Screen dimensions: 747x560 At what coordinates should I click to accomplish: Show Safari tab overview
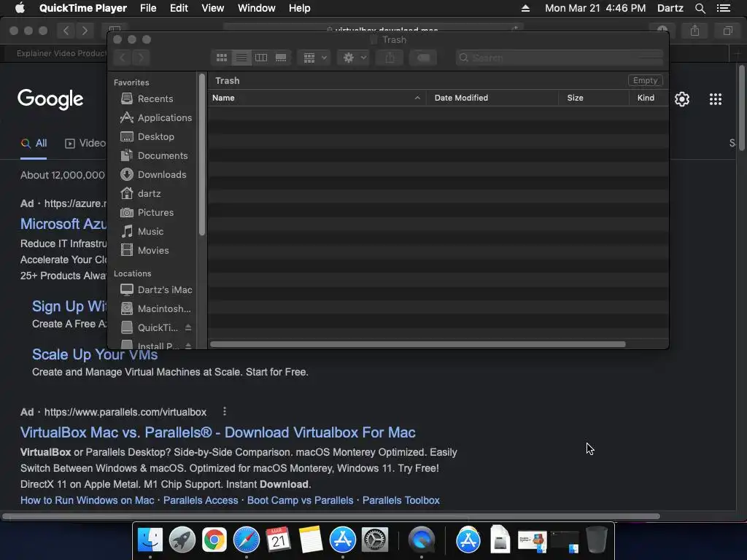tap(727, 31)
